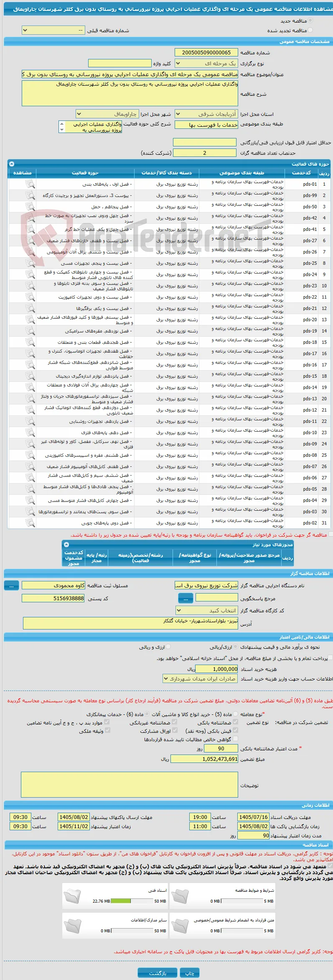Open the شهر محل اجرا dropdown
Viewport: 333px width, 980px height.
pyautogui.click(x=107, y=114)
